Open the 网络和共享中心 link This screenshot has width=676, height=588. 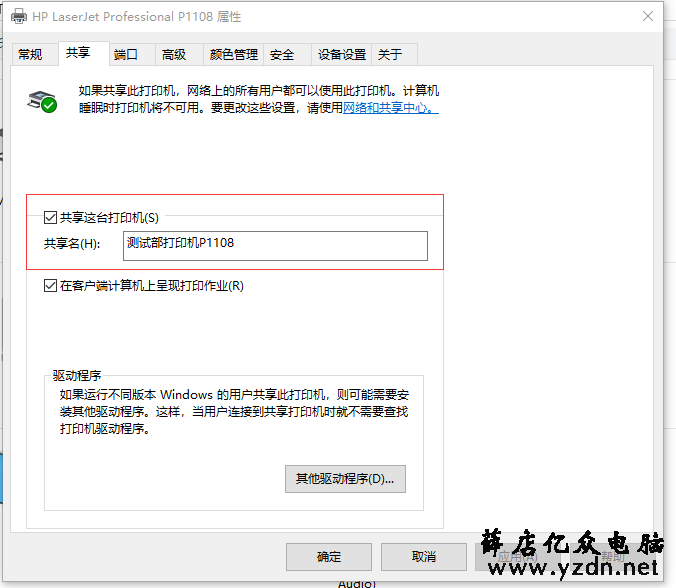(x=391, y=107)
